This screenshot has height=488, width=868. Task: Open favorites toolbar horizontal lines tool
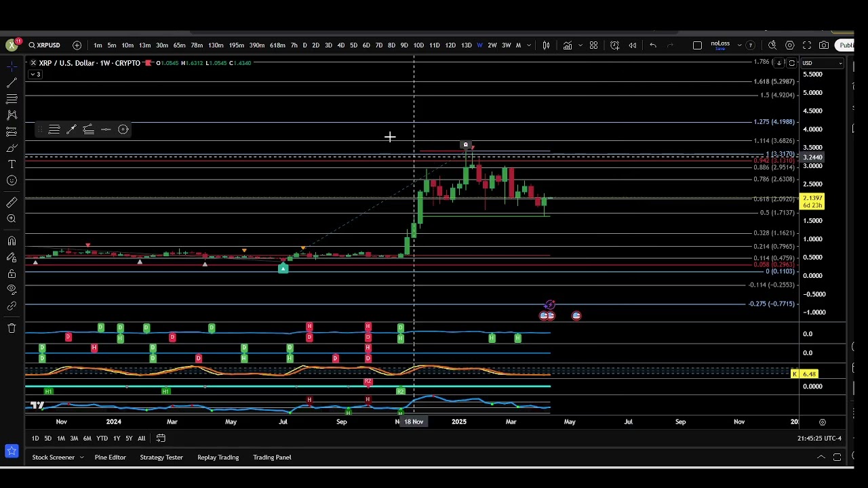point(54,129)
